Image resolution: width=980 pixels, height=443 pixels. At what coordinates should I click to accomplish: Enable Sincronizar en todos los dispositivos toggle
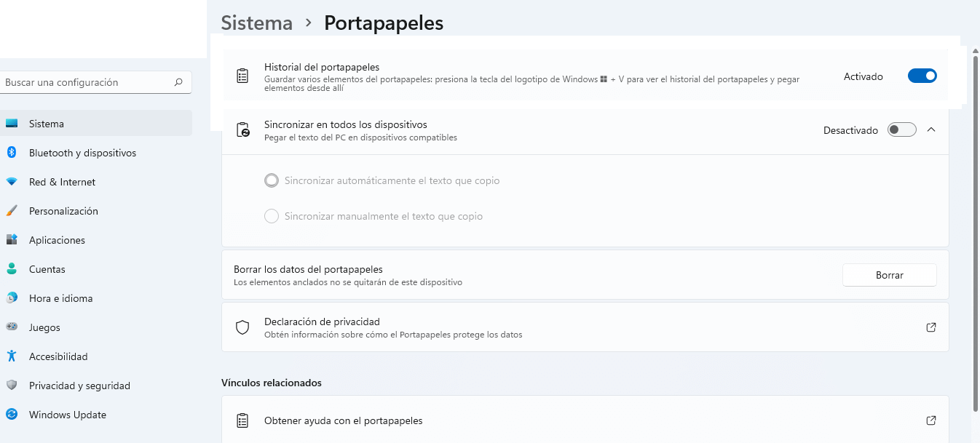(x=901, y=130)
